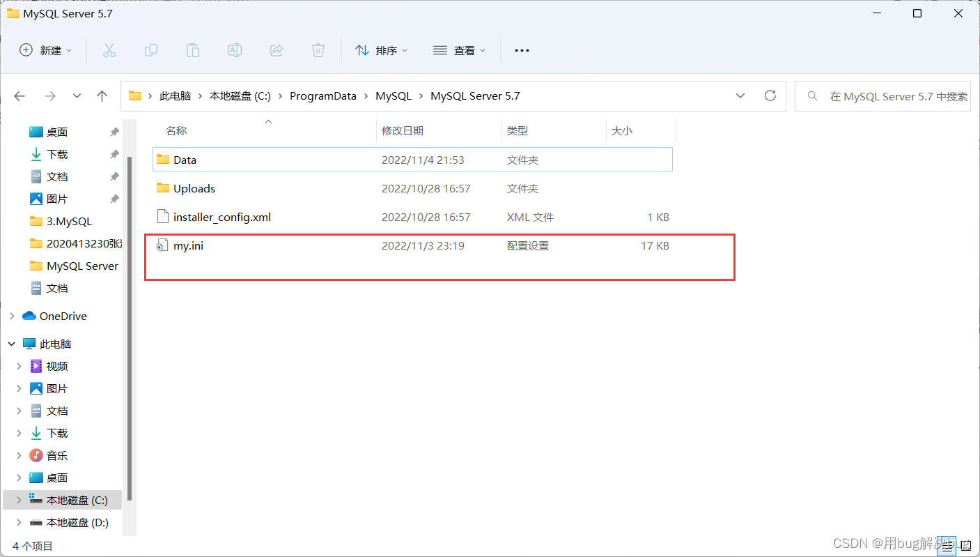Expand the 音乐 tree node
Viewport: 980px width, 557px height.
[x=20, y=455]
